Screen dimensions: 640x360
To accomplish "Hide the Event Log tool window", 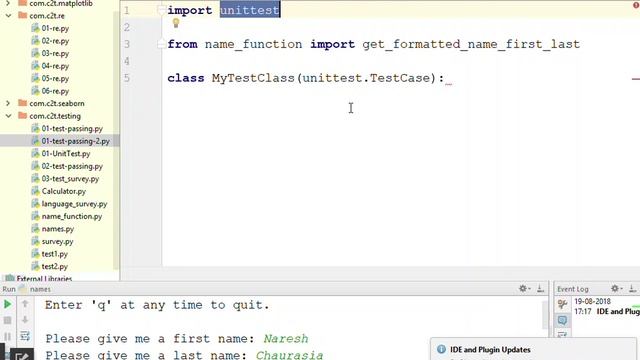I will [x=632, y=289].
